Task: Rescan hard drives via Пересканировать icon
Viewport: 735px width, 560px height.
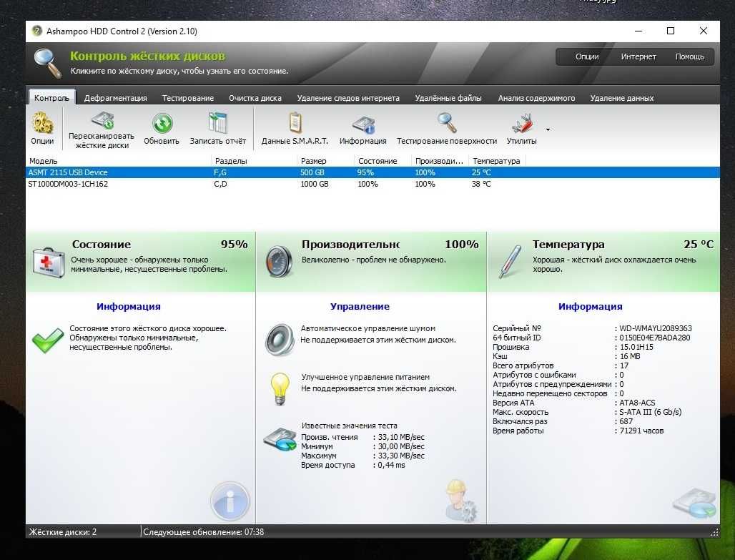Action: point(102,120)
